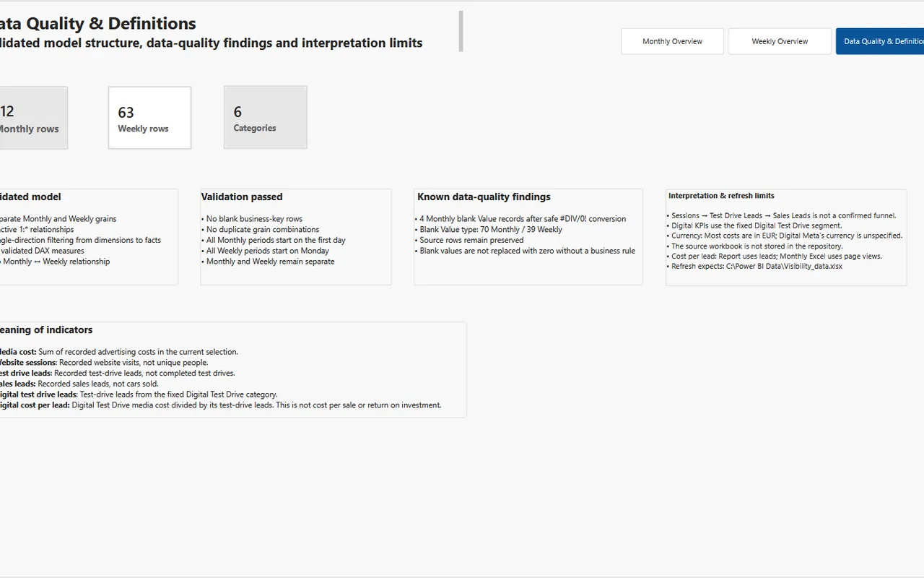Click 'Single-direction filtering from dimensions to facts' line
The height and width of the screenshot is (578, 924).
pyautogui.click(x=81, y=240)
